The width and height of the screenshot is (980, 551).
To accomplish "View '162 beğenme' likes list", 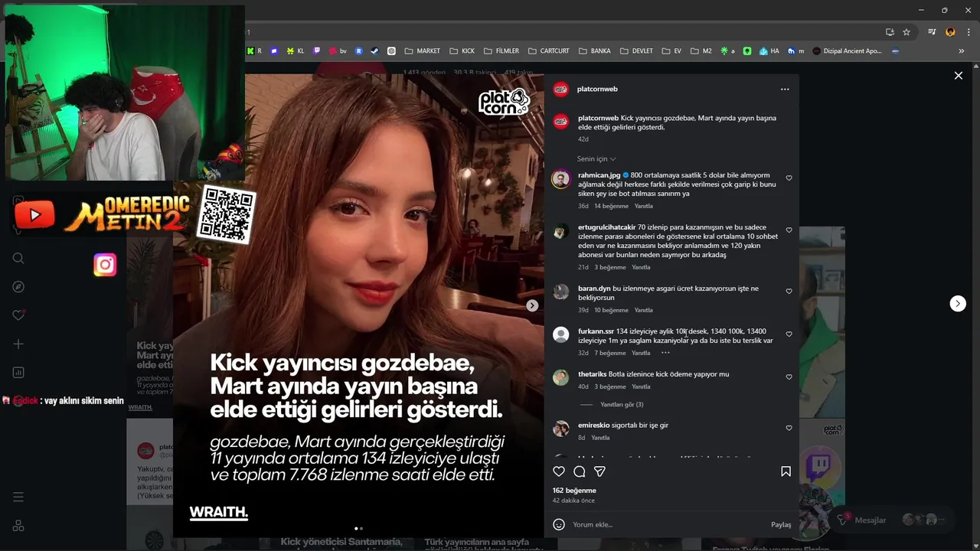I will [x=574, y=491].
